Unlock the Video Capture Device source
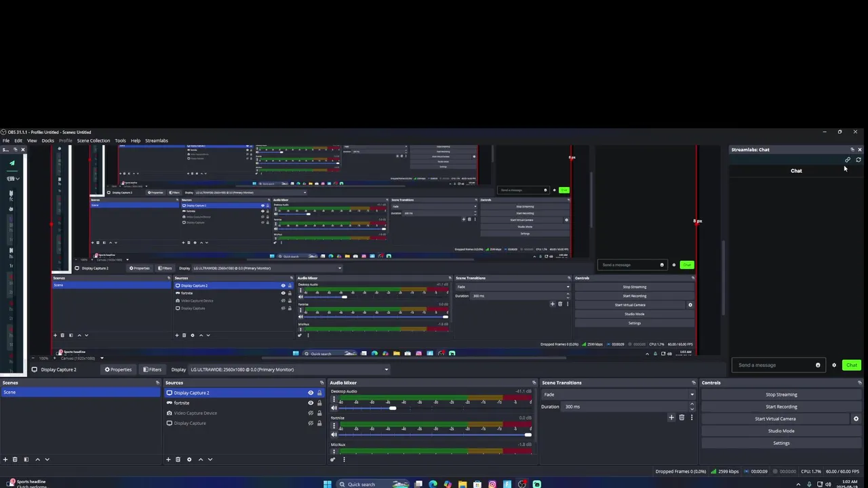The height and width of the screenshot is (488, 868). (319, 413)
